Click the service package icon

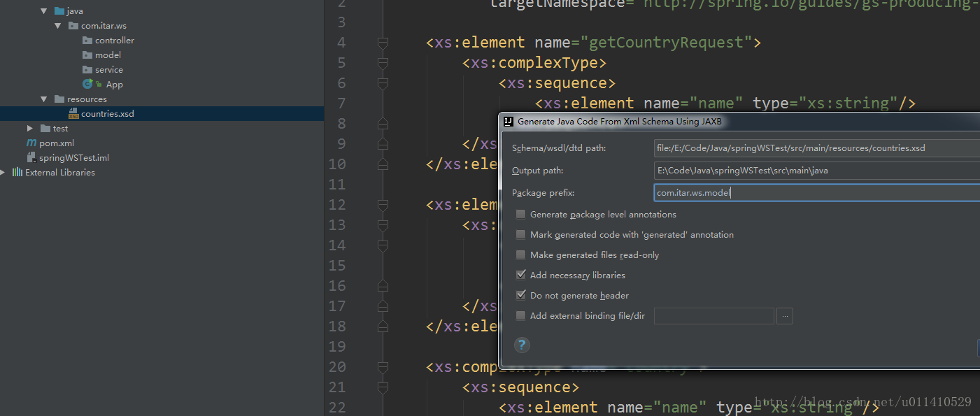[x=87, y=70]
